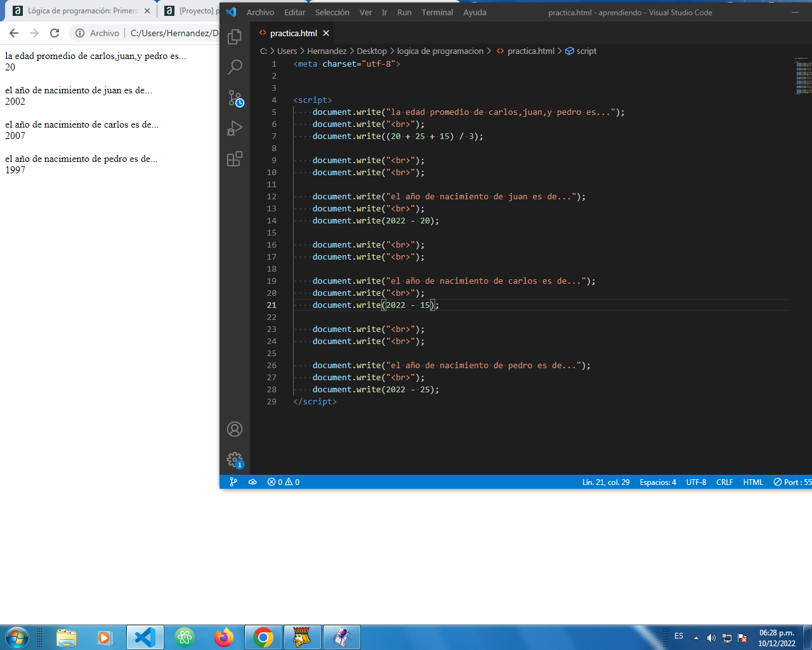Open the Archivo menu
The image size is (812, 650).
(x=261, y=12)
